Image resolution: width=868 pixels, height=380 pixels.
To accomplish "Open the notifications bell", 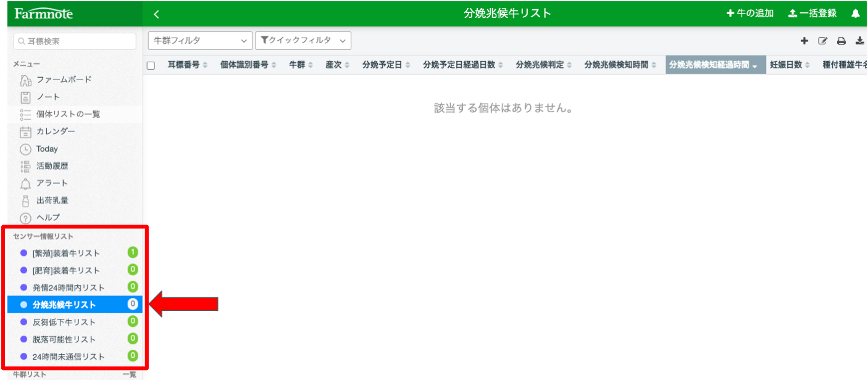I will tap(855, 14).
